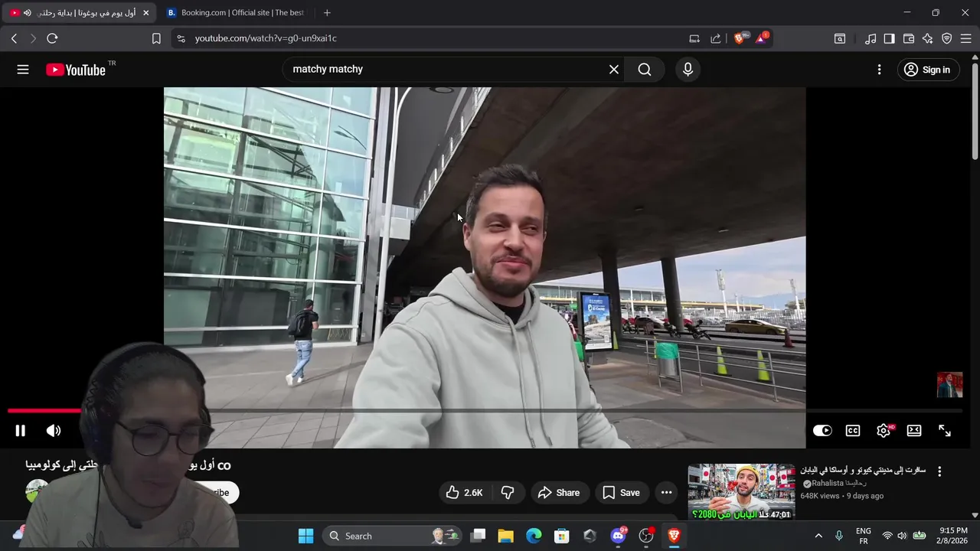Save the video to a playlist

coord(621,493)
